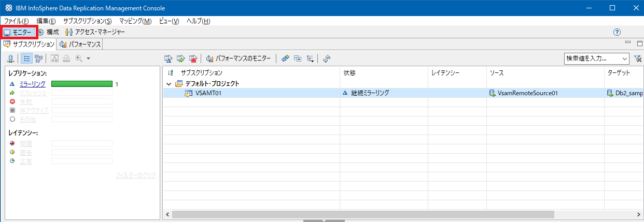Click the horizontal scrollbar left arrow
The width and height of the screenshot is (644, 222).
(x=167, y=214)
